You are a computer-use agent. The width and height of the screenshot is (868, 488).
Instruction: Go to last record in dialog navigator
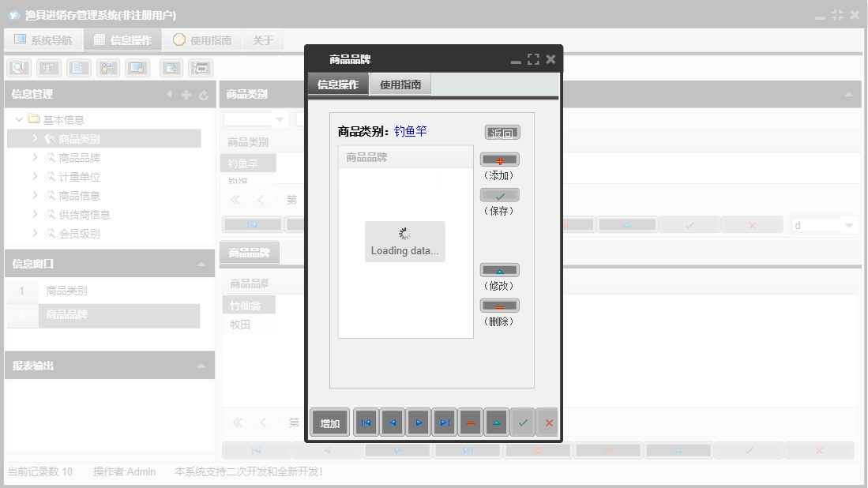[445, 422]
